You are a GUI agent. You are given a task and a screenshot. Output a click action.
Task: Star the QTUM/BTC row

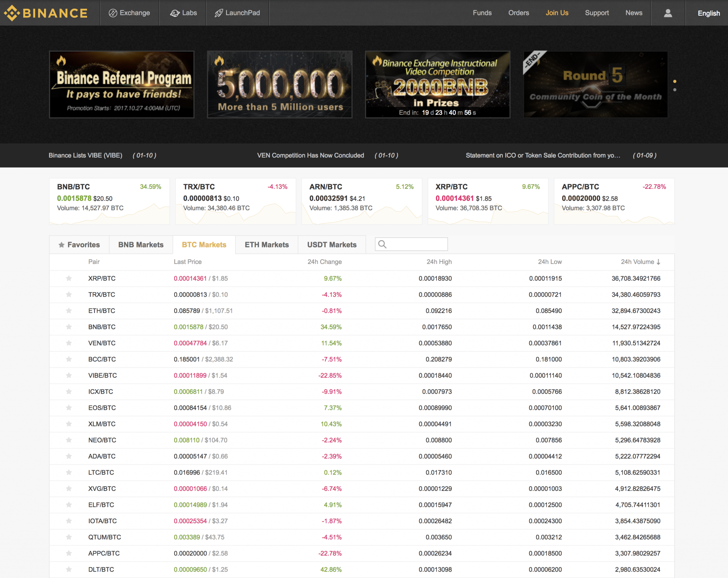click(69, 537)
